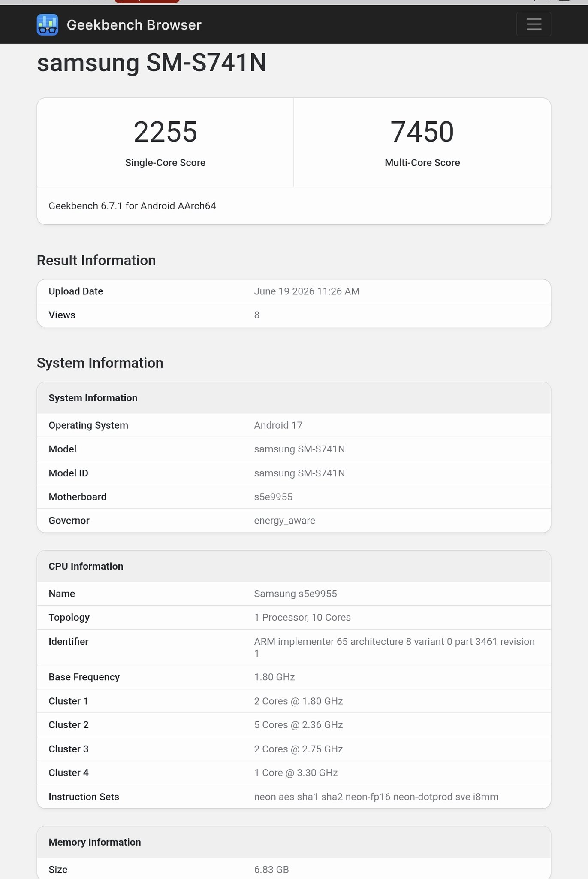This screenshot has height=879, width=588.
Task: Click the Cluster 2 label
Action: 69,725
